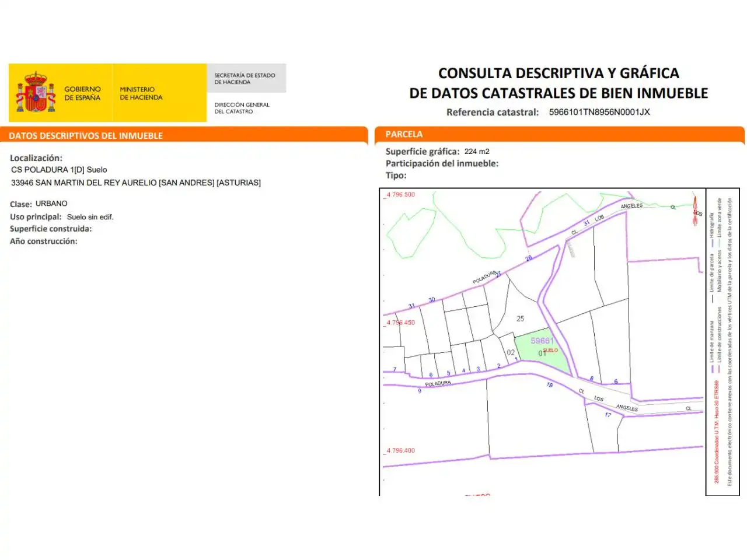Viewport: 747px width, 560px height.
Task: Click the title "CONSULTA DESCRIPTIVA Y GRÁFICA"
Action: coord(558,73)
